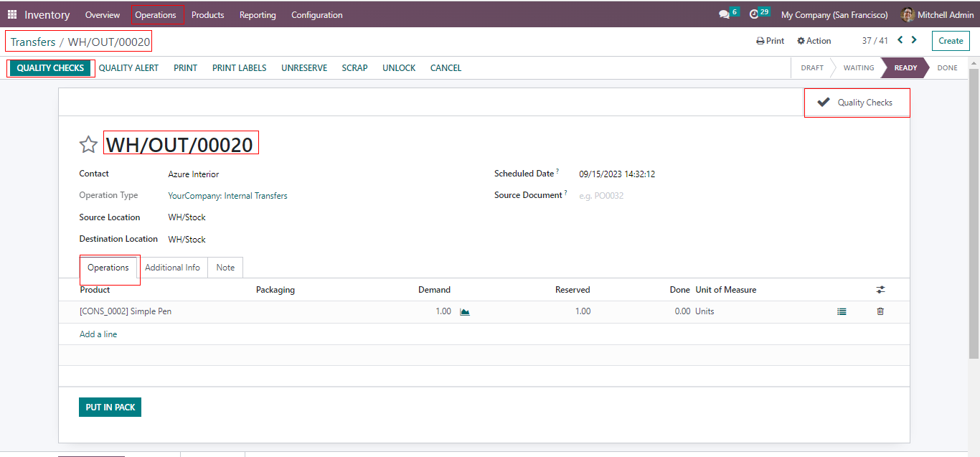Click the Quality Checks stat button

(x=857, y=103)
